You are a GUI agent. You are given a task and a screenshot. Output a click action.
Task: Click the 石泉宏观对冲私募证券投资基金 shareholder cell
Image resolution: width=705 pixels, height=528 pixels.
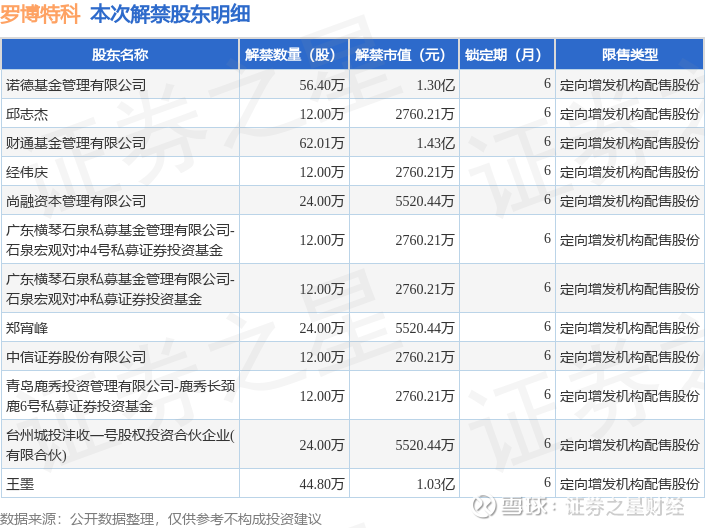pos(120,289)
